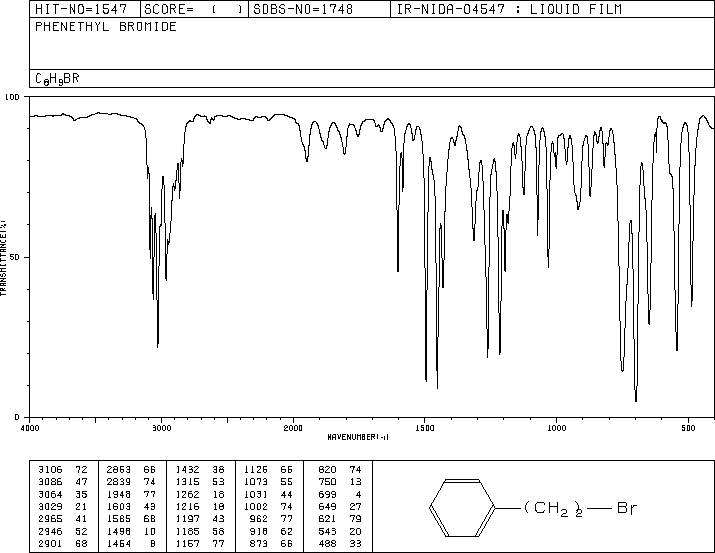
Task: Click the peak table value "649"
Action: tap(327, 506)
